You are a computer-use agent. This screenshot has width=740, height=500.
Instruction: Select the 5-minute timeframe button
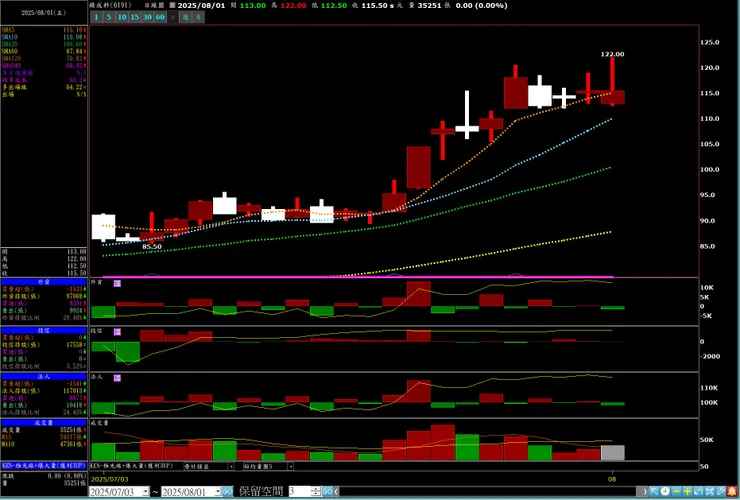109,17
